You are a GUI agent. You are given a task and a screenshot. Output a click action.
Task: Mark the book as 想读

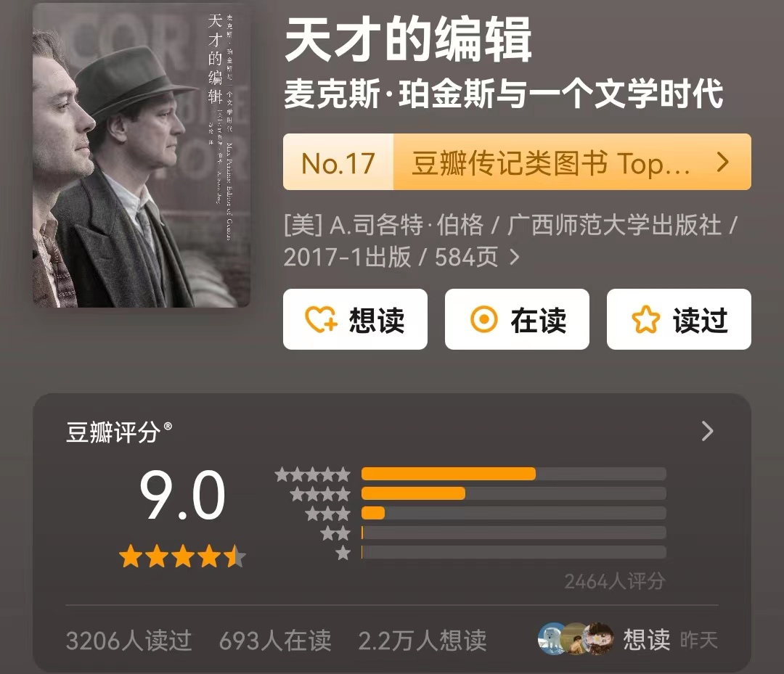coord(355,319)
